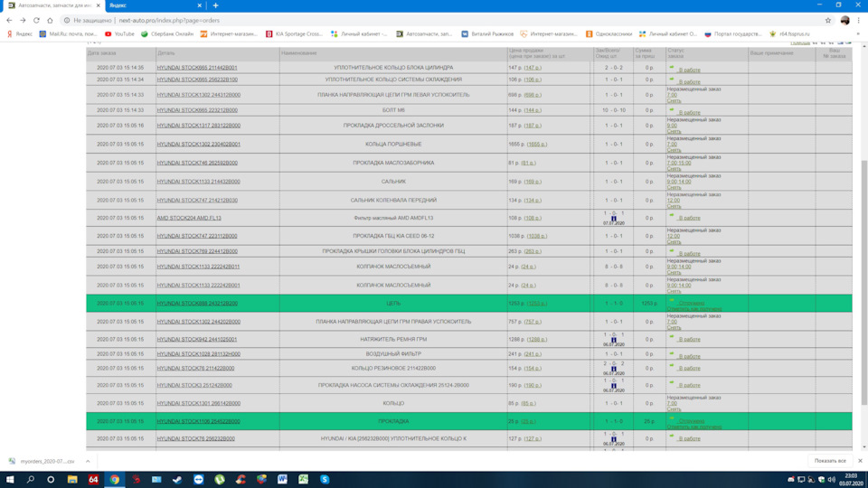The width and height of the screenshot is (868, 488).
Task: Open the Одноклассники bookmark
Action: click(x=609, y=33)
